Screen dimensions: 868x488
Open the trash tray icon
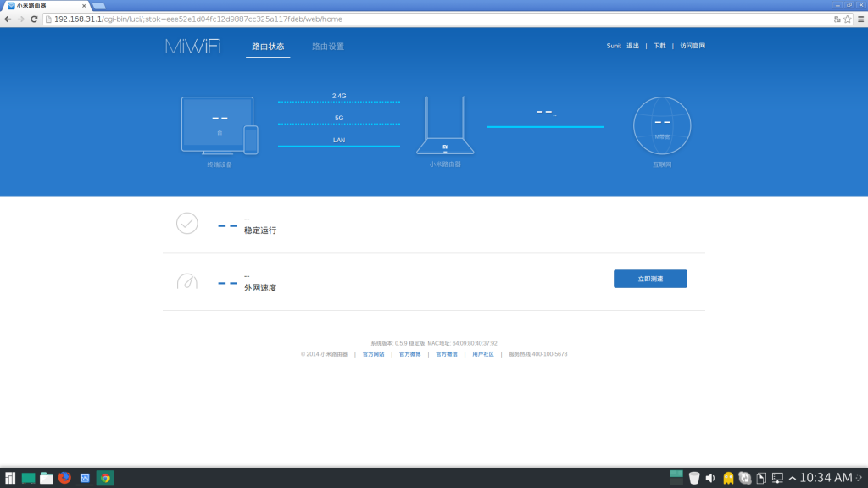click(x=694, y=478)
